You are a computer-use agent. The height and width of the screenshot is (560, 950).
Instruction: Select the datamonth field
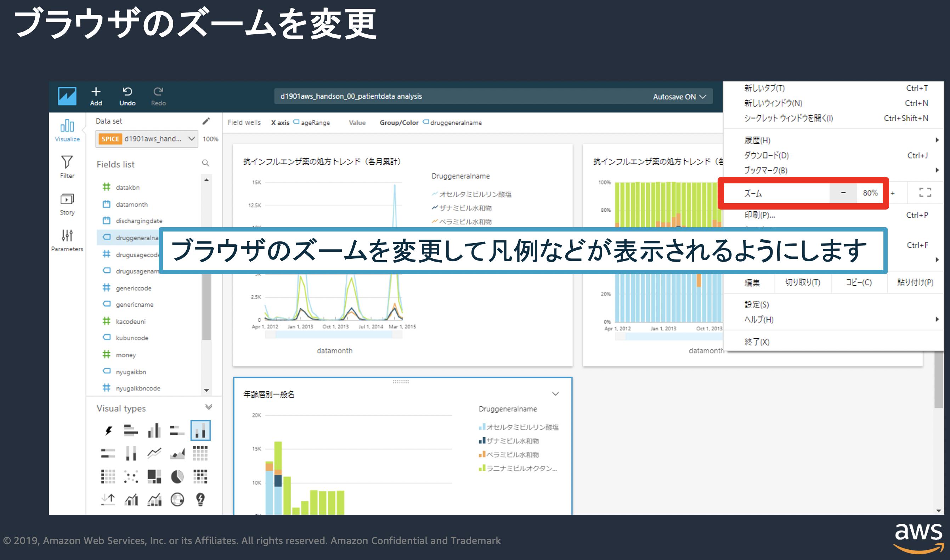pyautogui.click(x=131, y=205)
